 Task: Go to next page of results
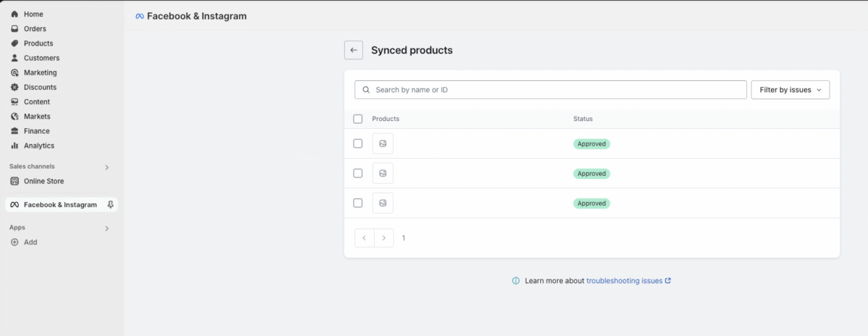point(384,238)
